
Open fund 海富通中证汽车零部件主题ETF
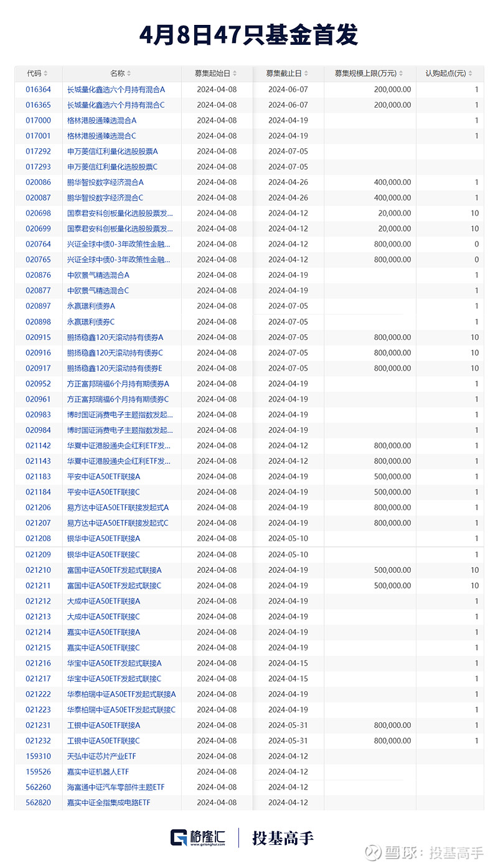click(116, 787)
